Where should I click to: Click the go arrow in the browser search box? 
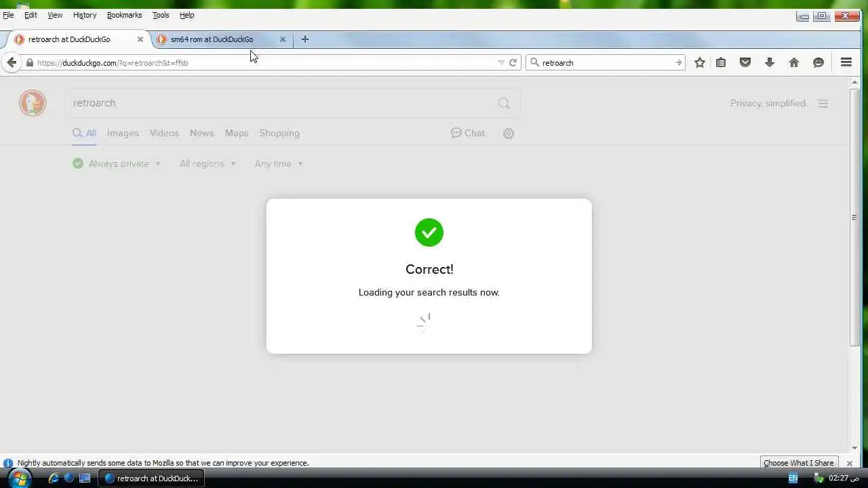[x=678, y=62]
